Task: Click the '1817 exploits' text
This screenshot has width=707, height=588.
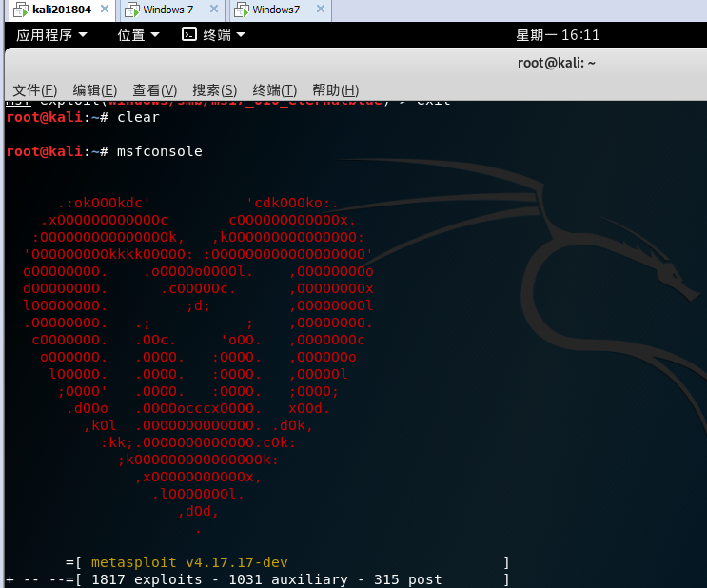Action: click(x=147, y=579)
